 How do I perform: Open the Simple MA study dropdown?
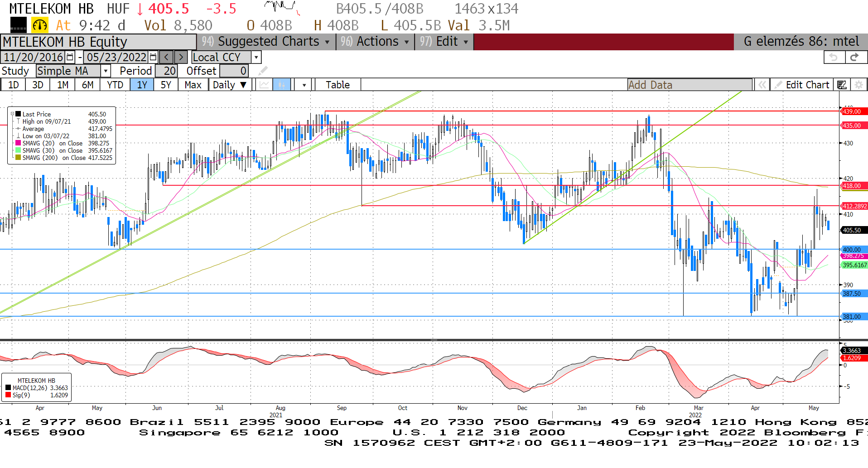(106, 71)
